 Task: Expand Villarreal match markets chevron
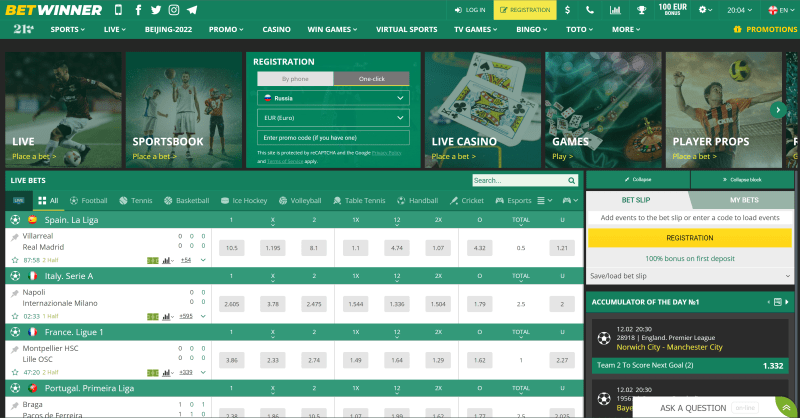(203, 260)
